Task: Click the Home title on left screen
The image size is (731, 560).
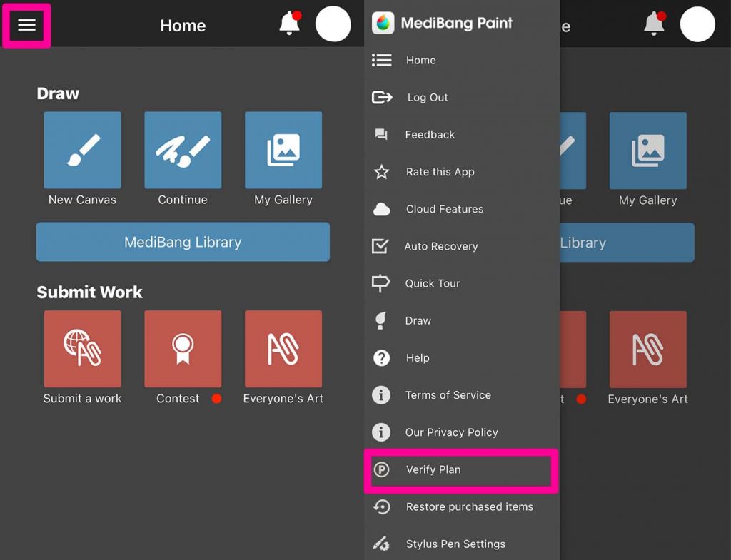Action: click(x=183, y=26)
